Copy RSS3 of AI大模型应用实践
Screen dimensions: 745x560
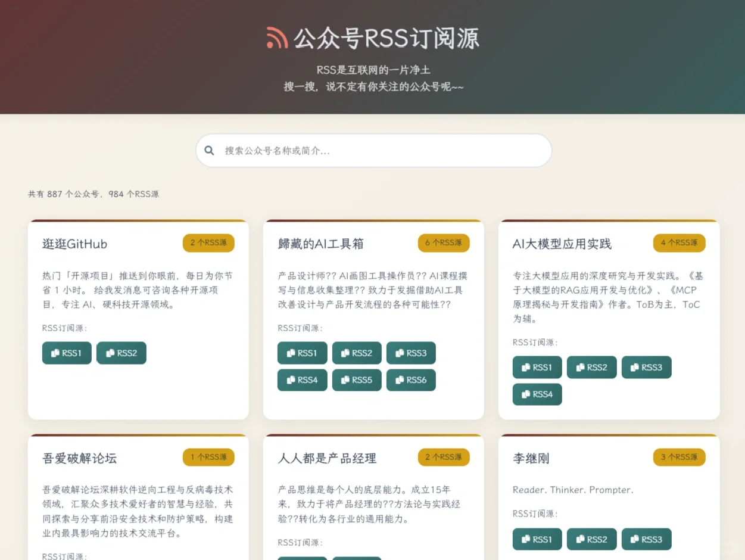point(647,367)
